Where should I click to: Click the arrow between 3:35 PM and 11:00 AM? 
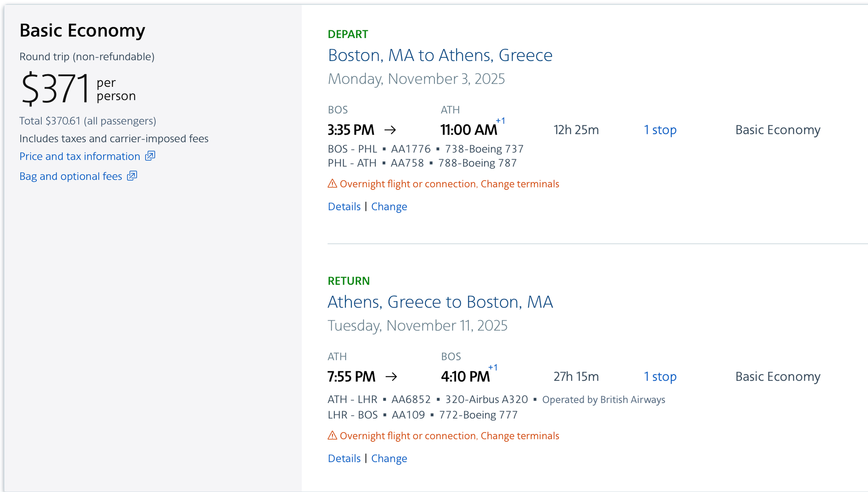(x=390, y=130)
